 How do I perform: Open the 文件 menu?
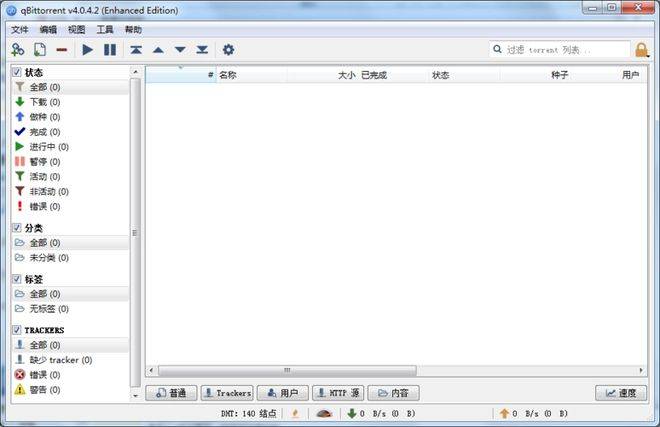coord(19,29)
